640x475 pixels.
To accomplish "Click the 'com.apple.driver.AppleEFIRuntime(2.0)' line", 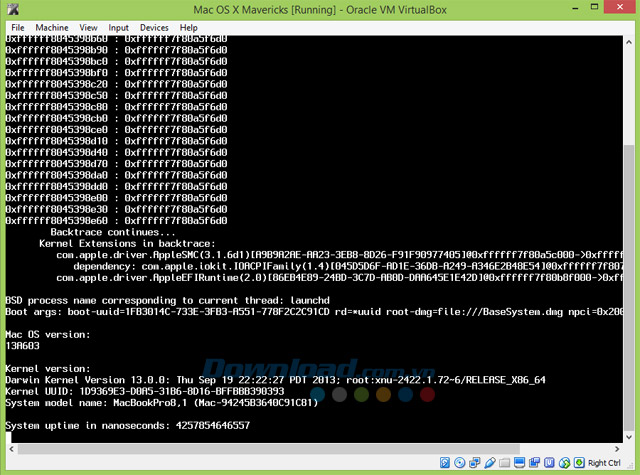I will click(340, 278).
